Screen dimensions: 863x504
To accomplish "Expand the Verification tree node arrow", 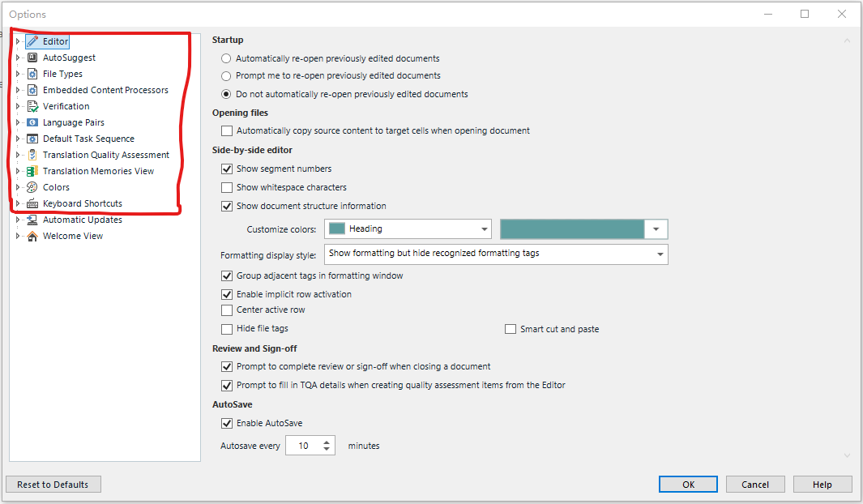I will point(18,106).
